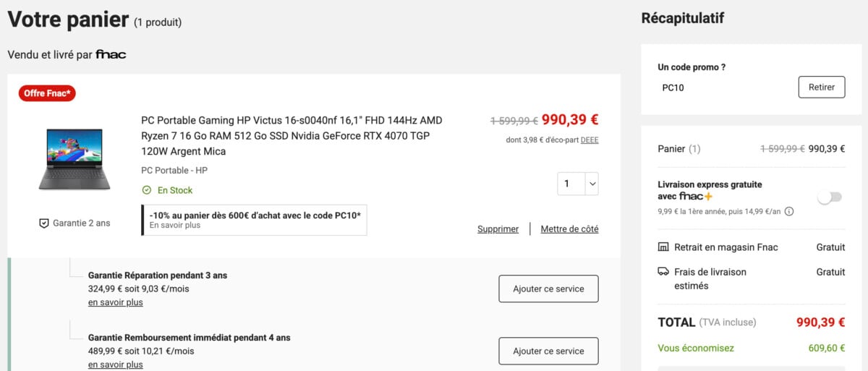Click the red Offre Fnac badge

[47, 93]
